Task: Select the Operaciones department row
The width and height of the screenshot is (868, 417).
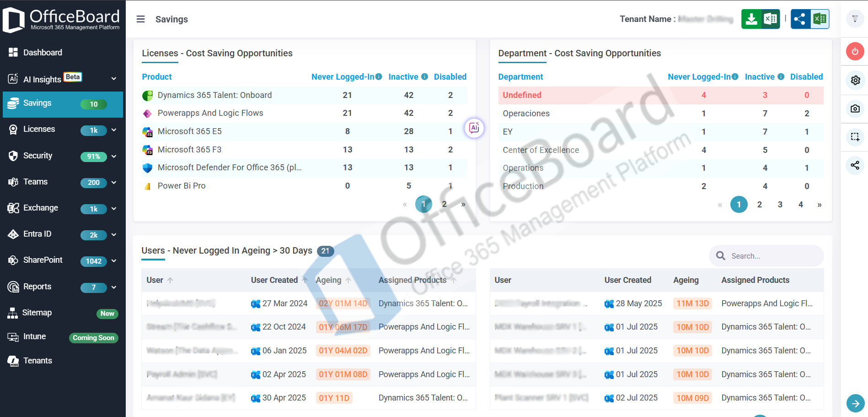Action: 661,114
